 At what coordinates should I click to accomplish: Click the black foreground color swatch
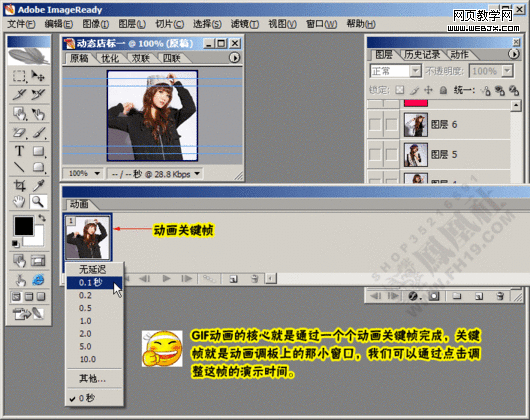point(24,226)
